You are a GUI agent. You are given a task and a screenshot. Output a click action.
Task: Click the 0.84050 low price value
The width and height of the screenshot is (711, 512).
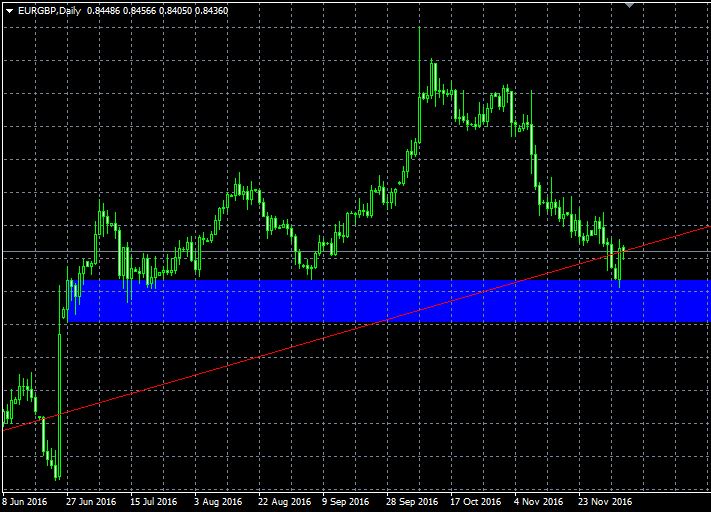click(175, 10)
